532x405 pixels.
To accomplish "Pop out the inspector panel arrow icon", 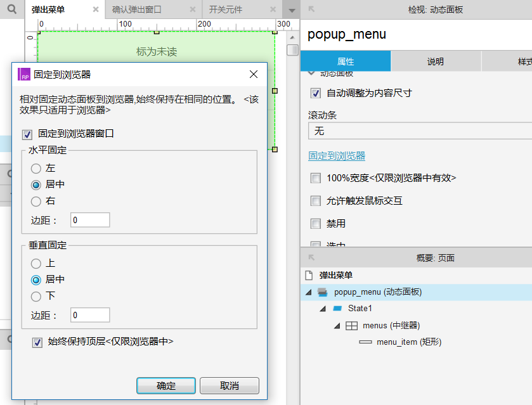I will 311,9.
